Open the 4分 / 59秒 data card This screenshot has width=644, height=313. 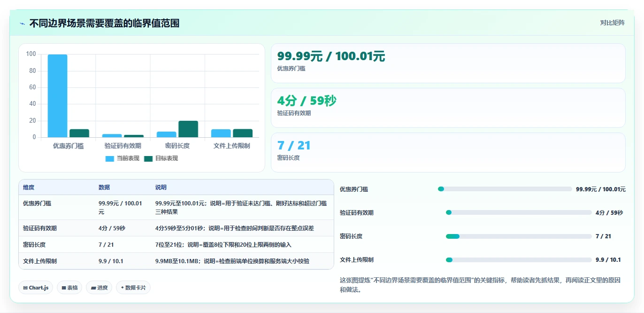point(448,108)
